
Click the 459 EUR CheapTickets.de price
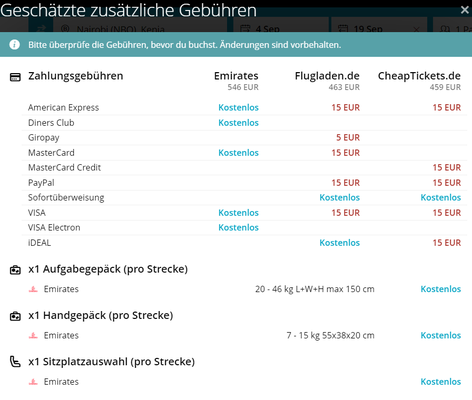[445, 87]
